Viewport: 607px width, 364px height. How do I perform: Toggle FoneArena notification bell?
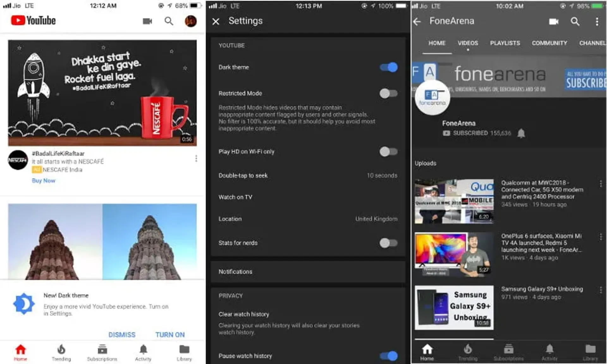pyautogui.click(x=521, y=134)
